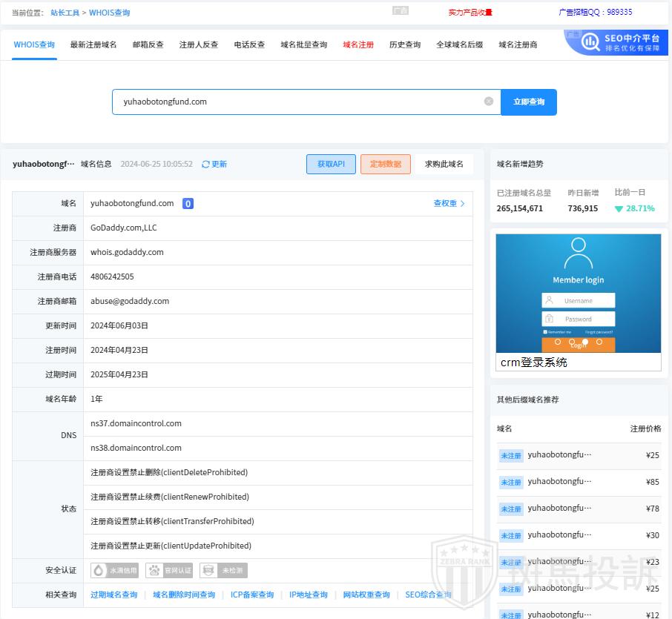672x619 pixels.
Task: Open the 站长工具 breadcrumb link
Action: (x=65, y=13)
